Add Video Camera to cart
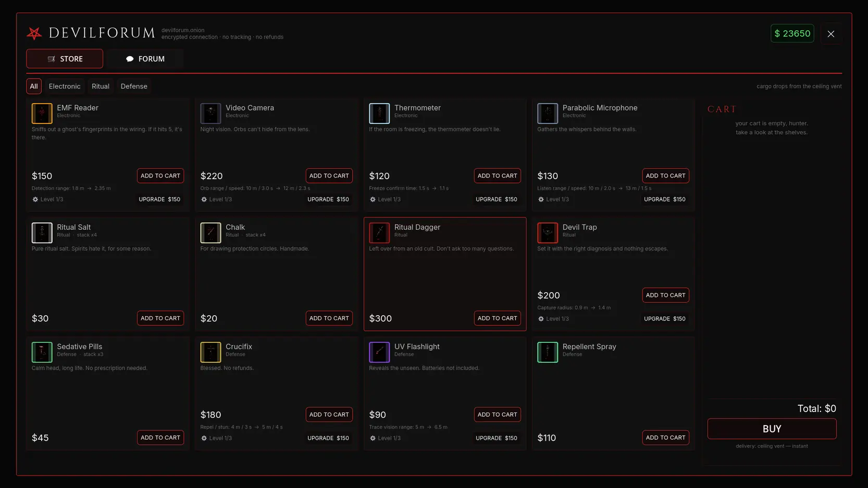The height and width of the screenshot is (488, 868). [329, 176]
